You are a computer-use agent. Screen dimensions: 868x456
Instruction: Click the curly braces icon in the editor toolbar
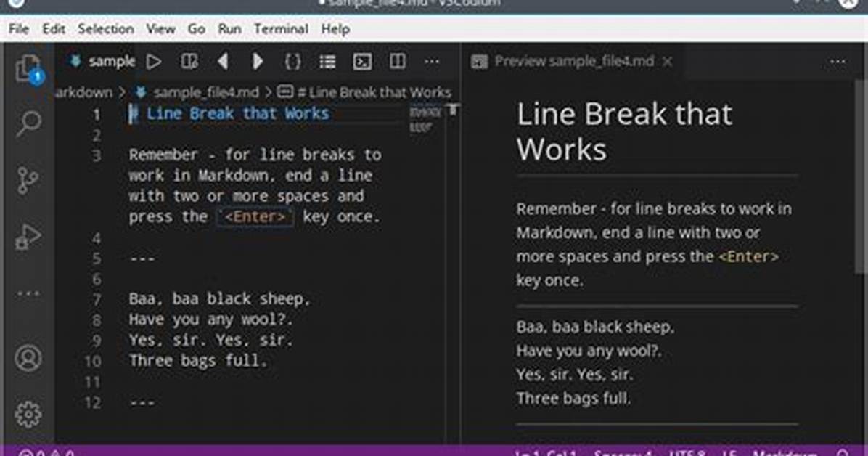[x=292, y=61]
